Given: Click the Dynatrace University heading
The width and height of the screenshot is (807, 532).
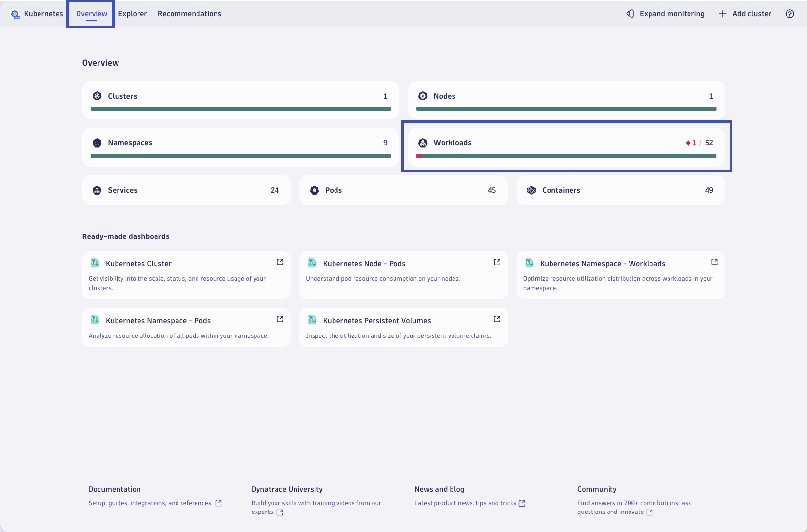Looking at the screenshot, I should click(287, 489).
